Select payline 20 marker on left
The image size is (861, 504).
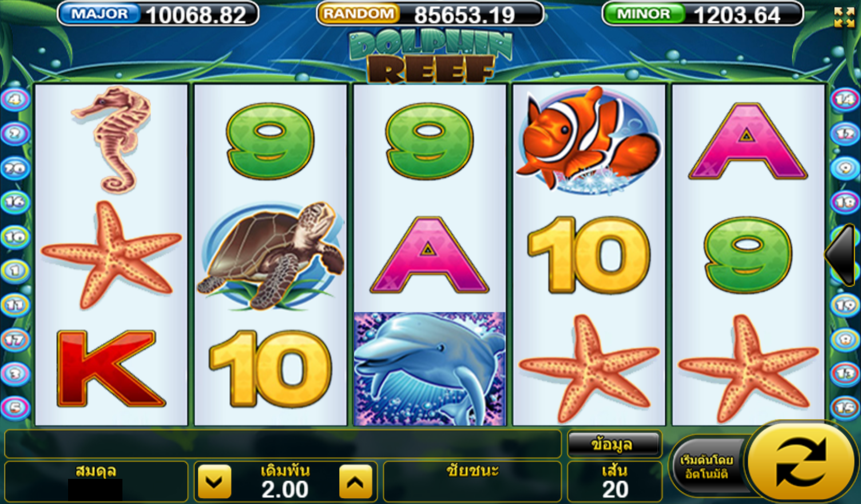14,168
